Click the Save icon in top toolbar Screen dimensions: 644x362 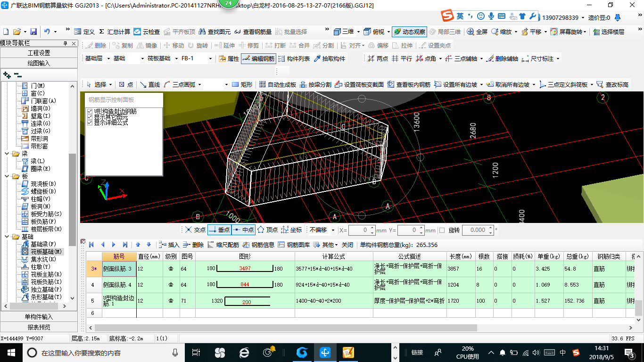(x=33, y=32)
